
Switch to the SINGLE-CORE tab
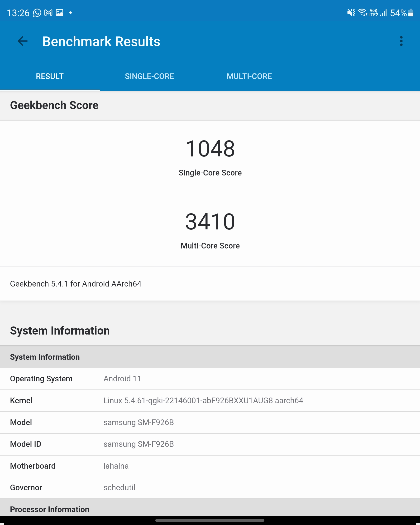149,76
